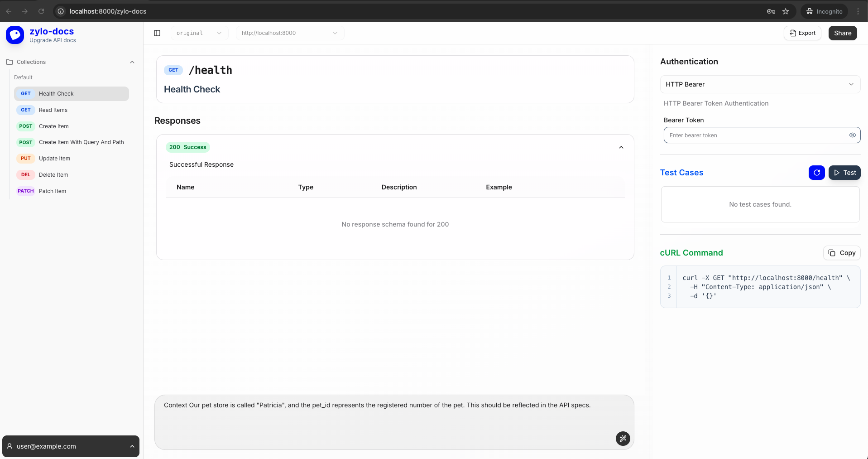Click the browser address bar URL
Viewport: 868px width, 459px height.
[108, 11]
